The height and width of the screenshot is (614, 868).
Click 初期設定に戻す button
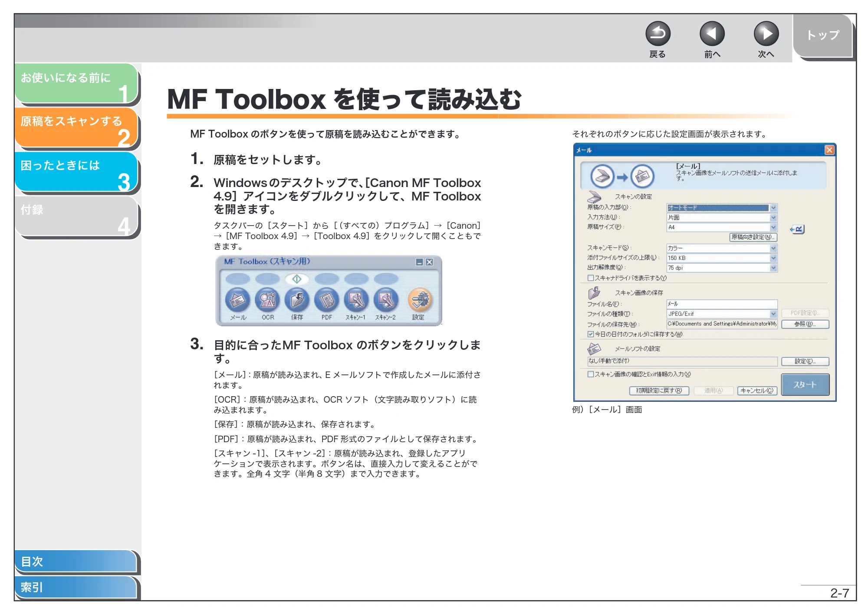(x=659, y=391)
